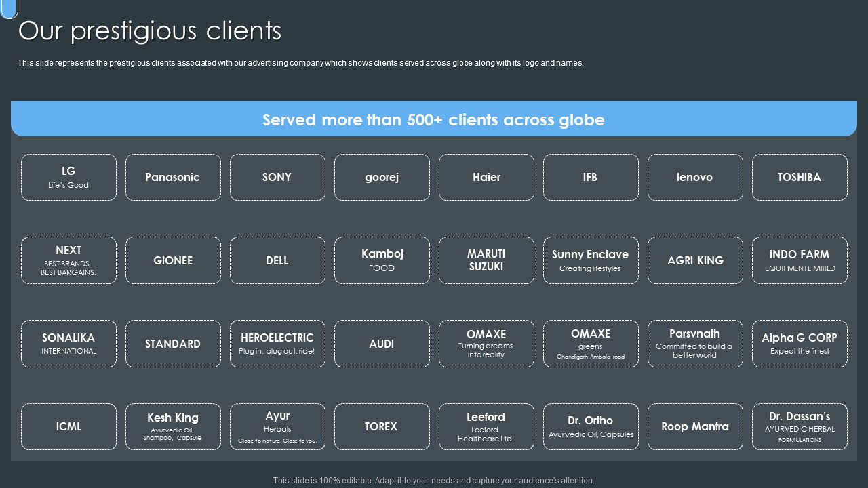Select the Haier client card
This screenshot has height=488, width=868.
point(486,177)
